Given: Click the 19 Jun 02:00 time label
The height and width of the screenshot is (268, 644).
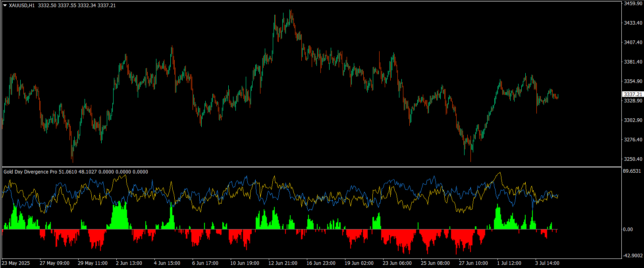Looking at the screenshot, I should [x=359, y=263].
